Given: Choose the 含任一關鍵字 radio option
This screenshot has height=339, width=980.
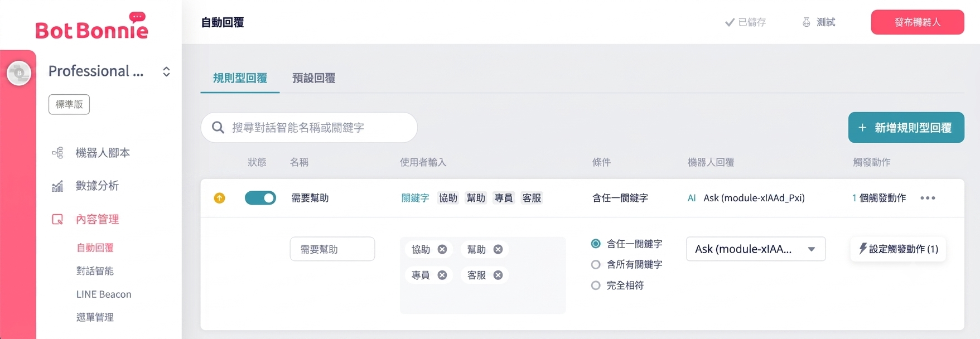Looking at the screenshot, I should tap(596, 244).
